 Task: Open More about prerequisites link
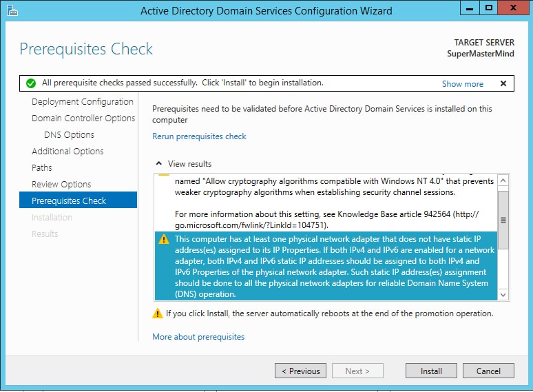tap(198, 337)
